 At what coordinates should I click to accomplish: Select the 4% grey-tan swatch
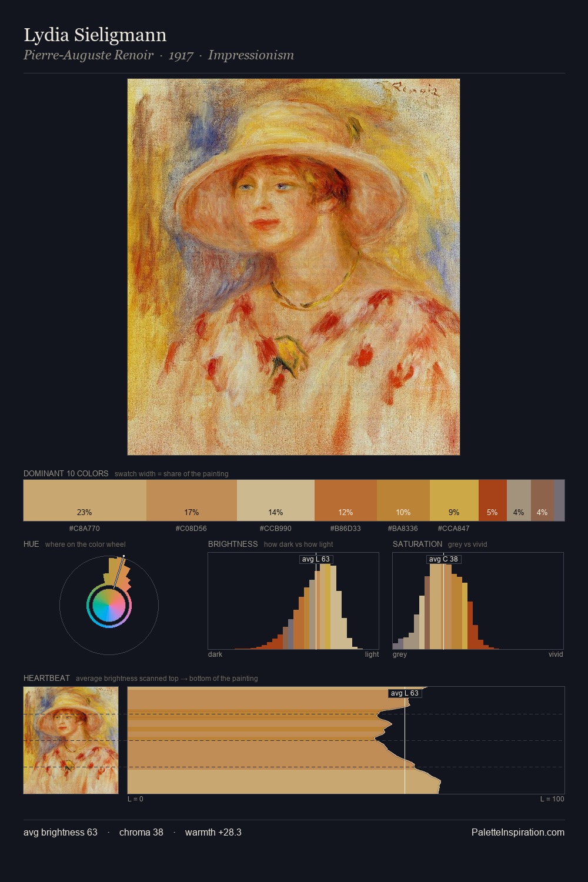pyautogui.click(x=519, y=500)
